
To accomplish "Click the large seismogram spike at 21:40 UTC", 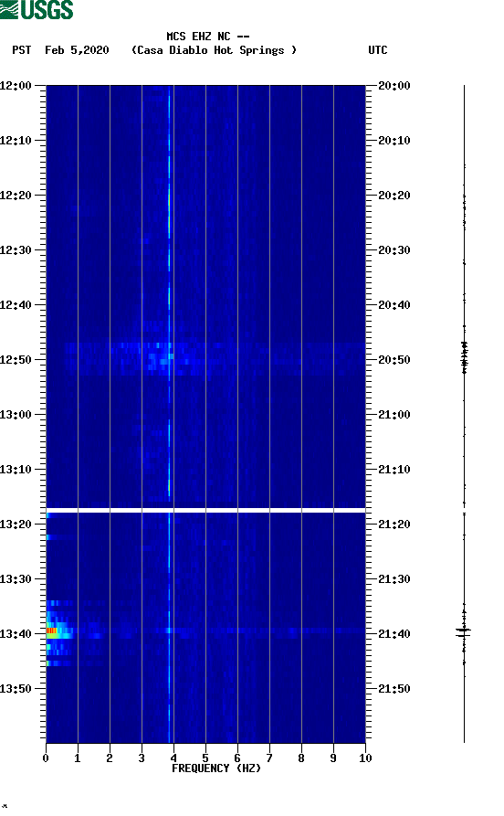I will [464, 631].
